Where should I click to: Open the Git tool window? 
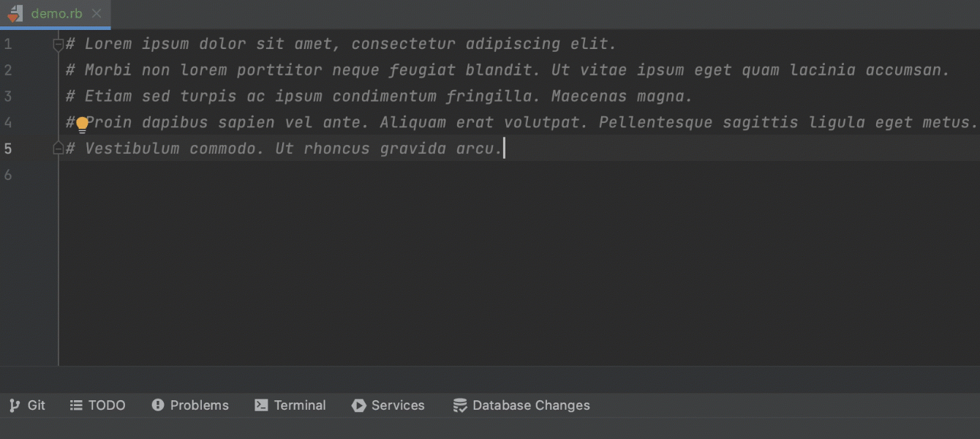(x=27, y=405)
